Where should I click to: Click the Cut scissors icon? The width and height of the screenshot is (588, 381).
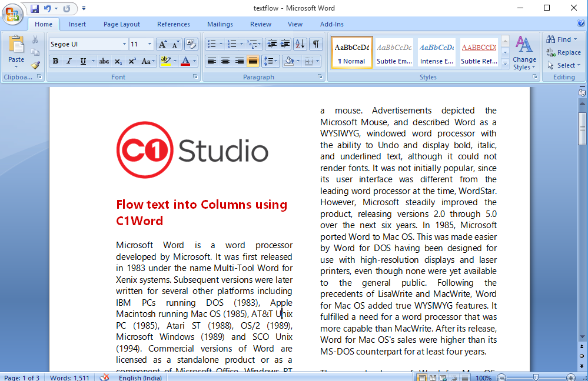click(35, 39)
